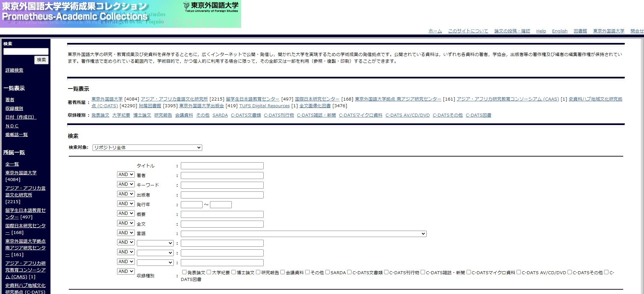Browse by 著者 in the sidebar
Image resolution: width=644 pixels, height=294 pixels.
click(x=10, y=100)
